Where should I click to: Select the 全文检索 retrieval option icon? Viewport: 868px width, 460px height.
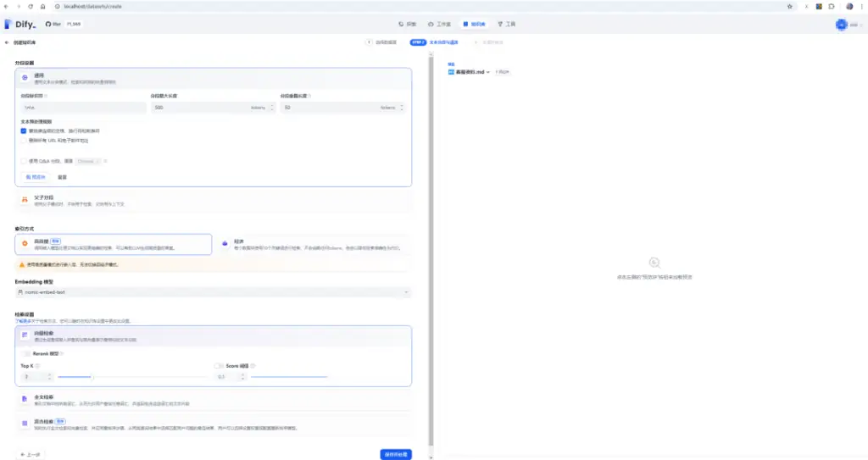pos(25,399)
